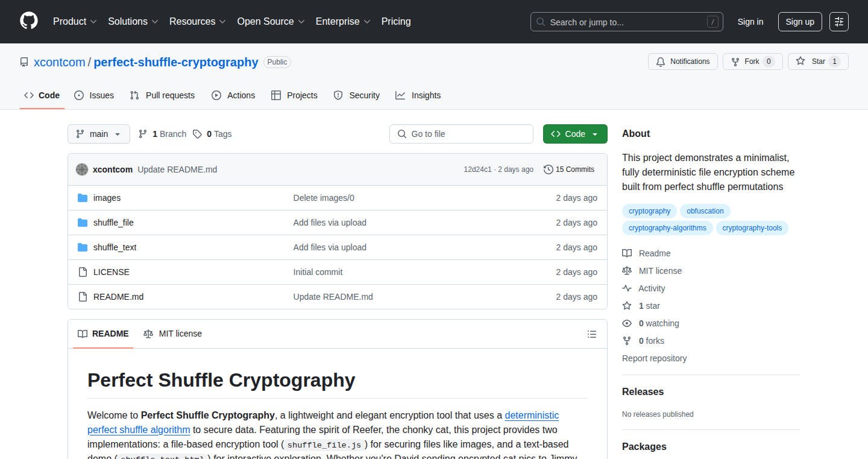Click the Search or jump to field
The width and height of the screenshot is (868, 459).
[x=627, y=22]
